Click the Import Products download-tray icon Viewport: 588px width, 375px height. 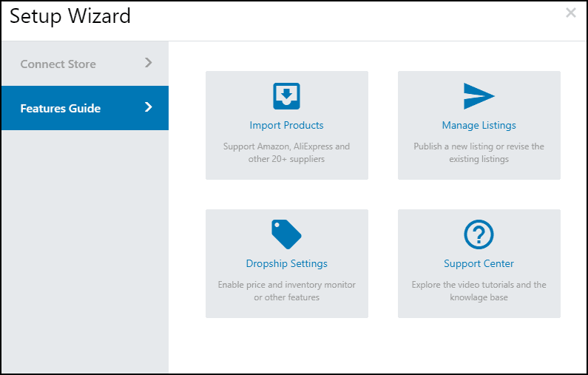[x=286, y=96]
